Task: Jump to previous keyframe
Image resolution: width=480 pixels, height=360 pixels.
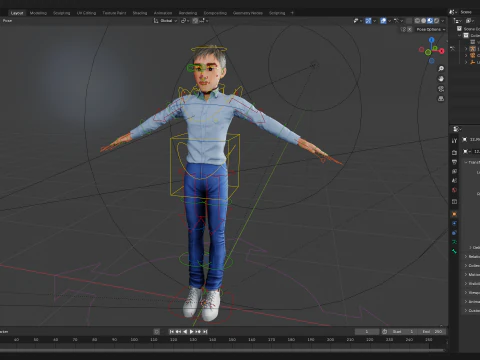Action: coord(178,331)
